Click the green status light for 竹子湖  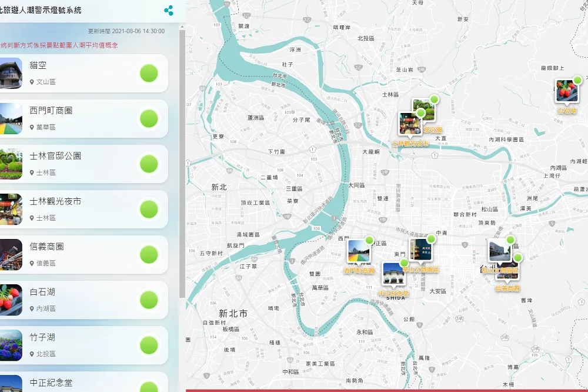click(149, 346)
